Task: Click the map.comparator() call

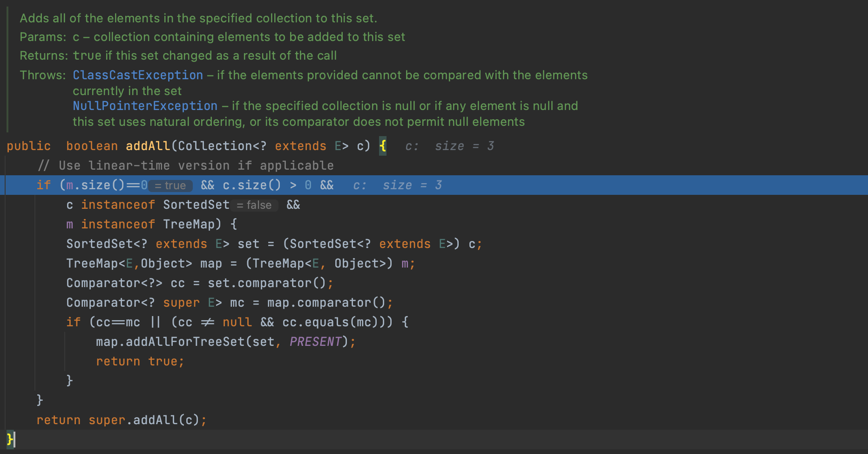Action: pyautogui.click(x=326, y=303)
